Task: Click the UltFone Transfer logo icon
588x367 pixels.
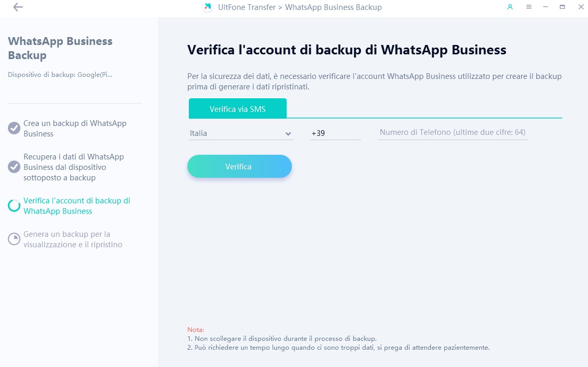Action: tap(207, 7)
